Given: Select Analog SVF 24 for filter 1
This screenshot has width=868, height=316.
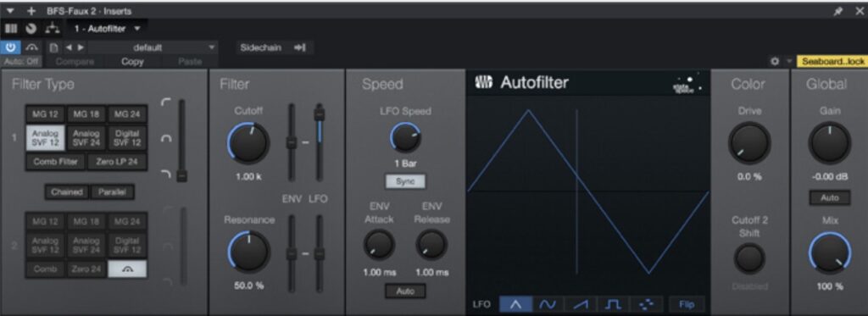Looking at the screenshot, I should pyautogui.click(x=86, y=138).
